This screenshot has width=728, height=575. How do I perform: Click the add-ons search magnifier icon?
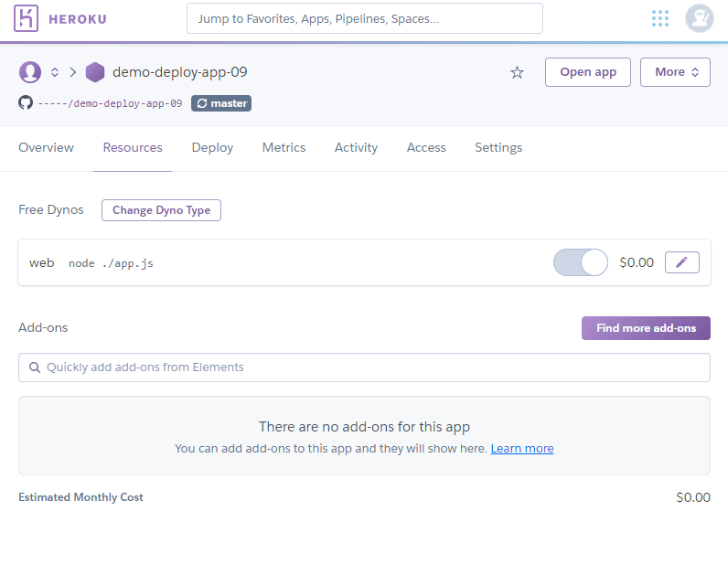pos(35,367)
